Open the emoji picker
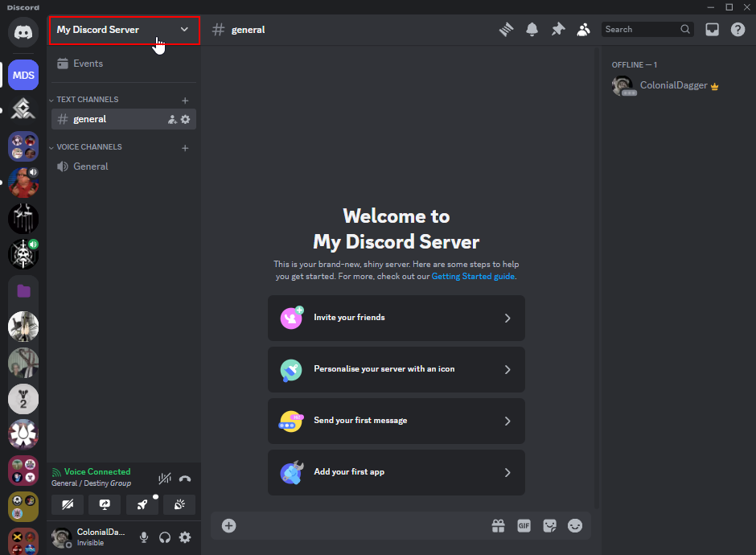The image size is (756, 555). click(575, 525)
